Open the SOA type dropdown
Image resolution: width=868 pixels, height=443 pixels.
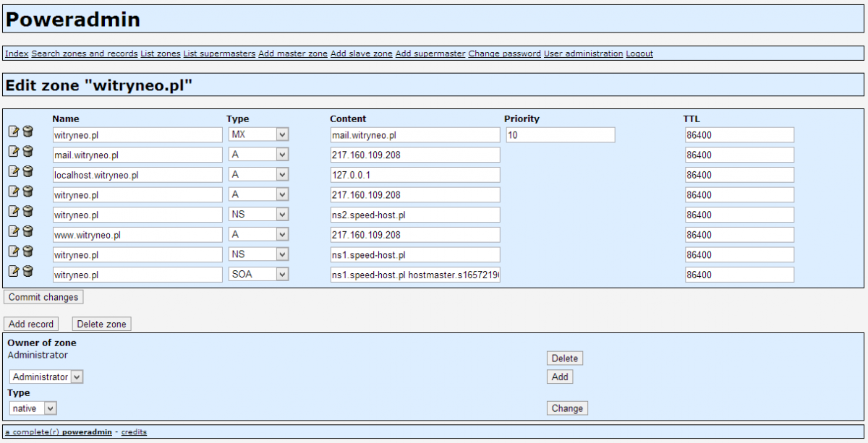(x=258, y=275)
